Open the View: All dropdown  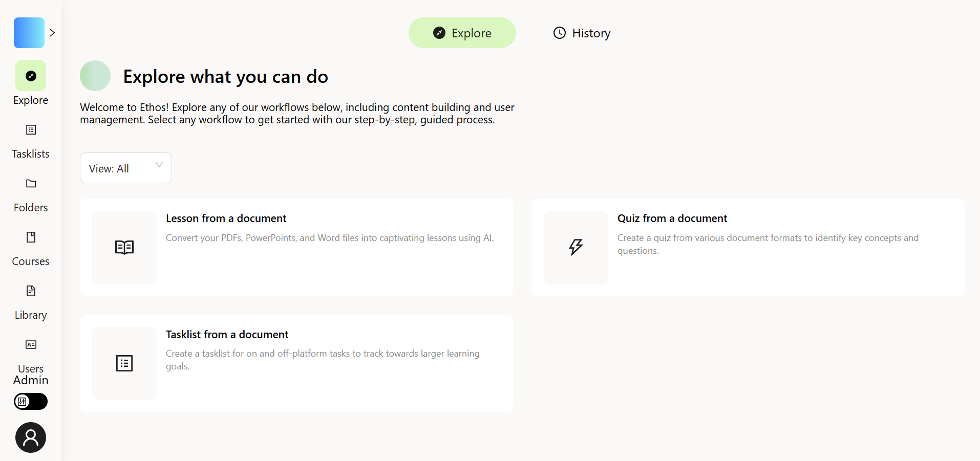pyautogui.click(x=126, y=168)
